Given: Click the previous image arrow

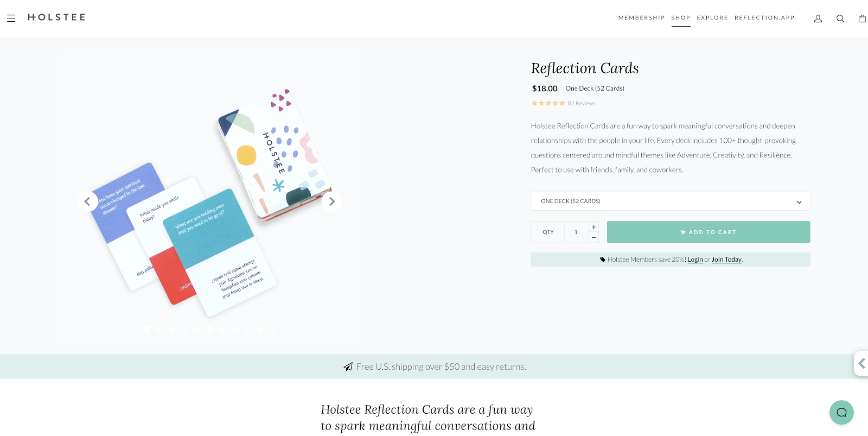Looking at the screenshot, I should (x=87, y=201).
